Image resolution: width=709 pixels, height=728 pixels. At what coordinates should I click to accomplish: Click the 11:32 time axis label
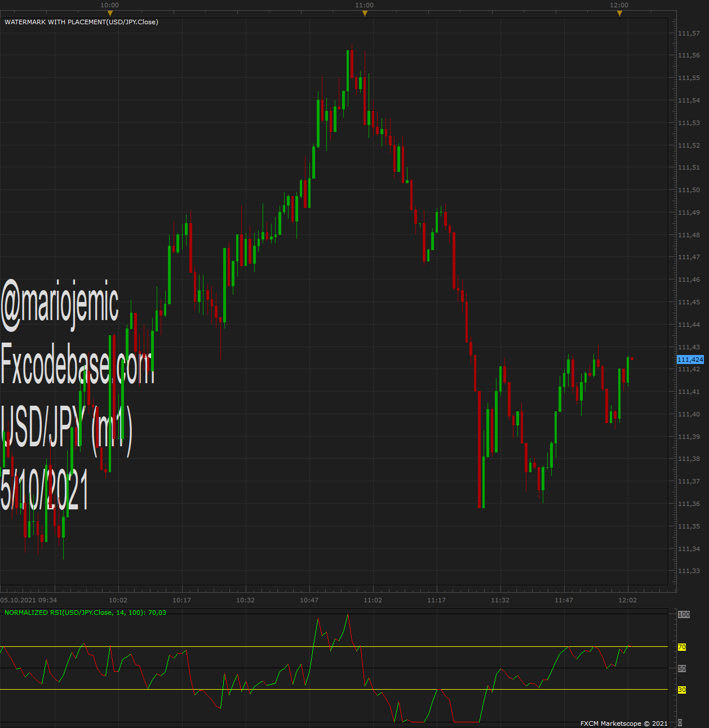click(500, 600)
